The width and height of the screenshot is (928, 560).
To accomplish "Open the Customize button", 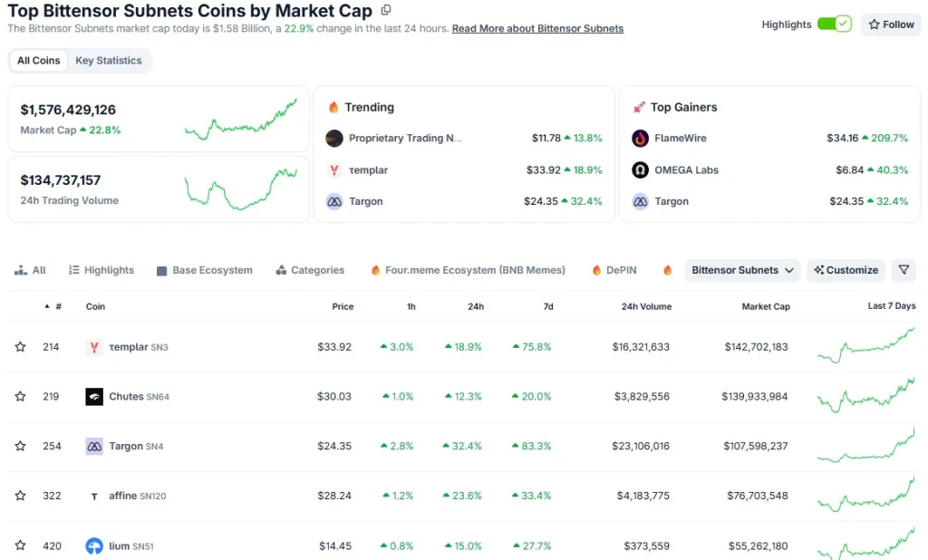I will [846, 270].
